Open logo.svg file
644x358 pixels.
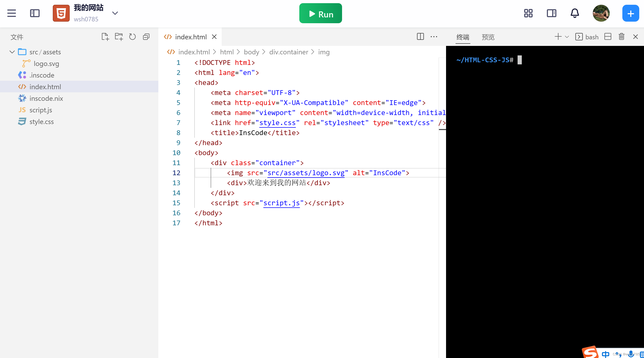pos(46,64)
